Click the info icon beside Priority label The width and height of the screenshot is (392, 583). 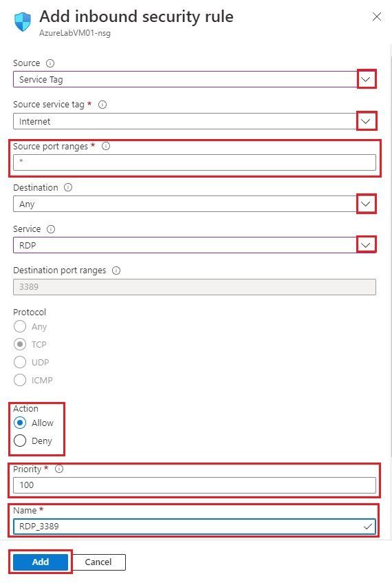(59, 469)
